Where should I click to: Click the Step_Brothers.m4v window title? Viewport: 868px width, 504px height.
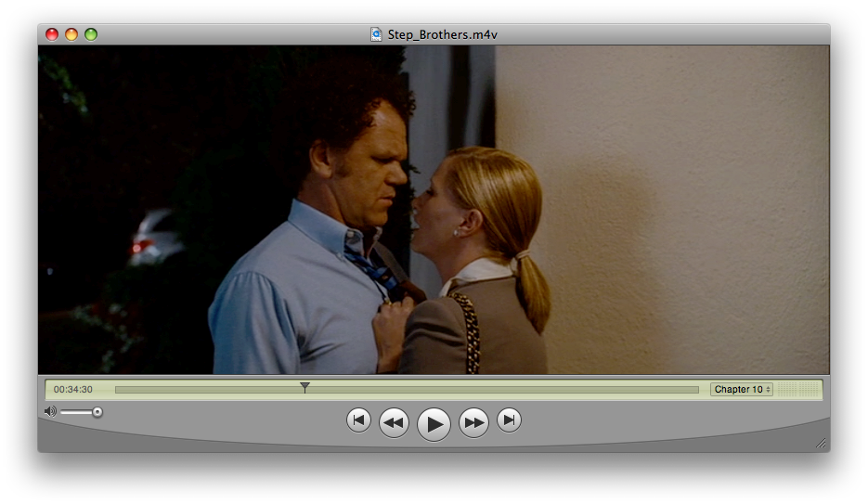(442, 34)
